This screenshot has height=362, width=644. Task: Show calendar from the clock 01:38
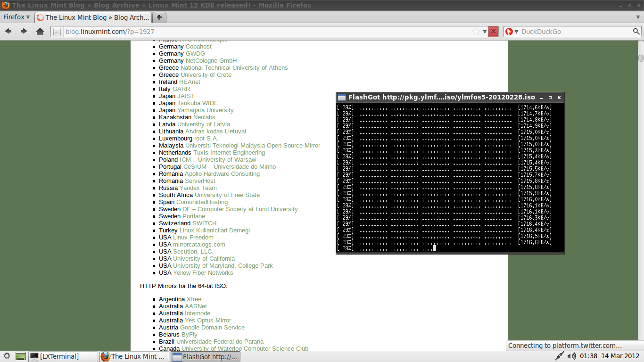[610, 356]
